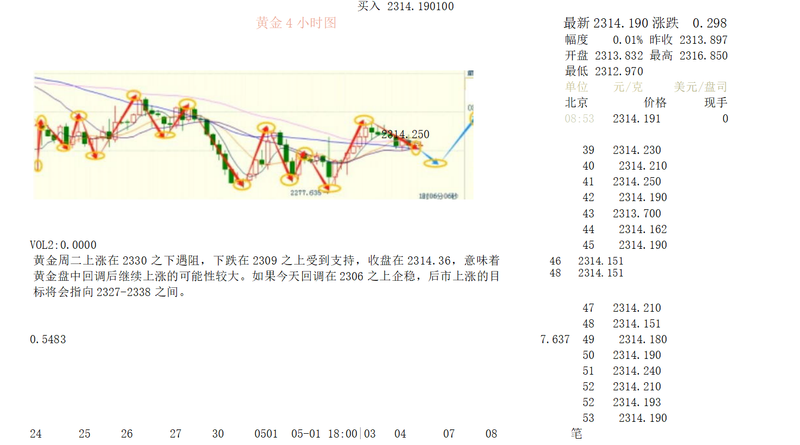
Task: Click the 黄金4小时图 chart title
Action: tap(296, 23)
